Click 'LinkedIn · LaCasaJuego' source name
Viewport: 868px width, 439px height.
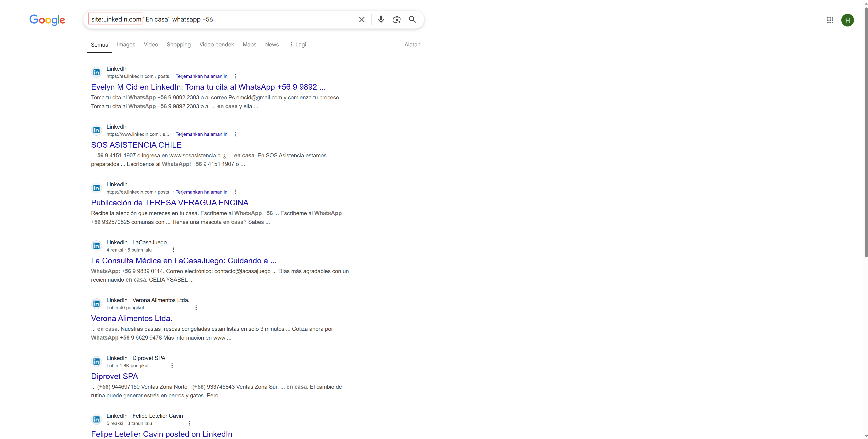tap(136, 242)
